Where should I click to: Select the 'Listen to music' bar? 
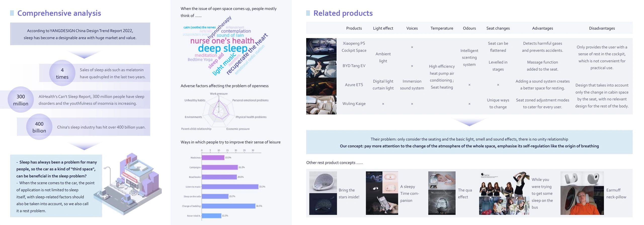230,187
